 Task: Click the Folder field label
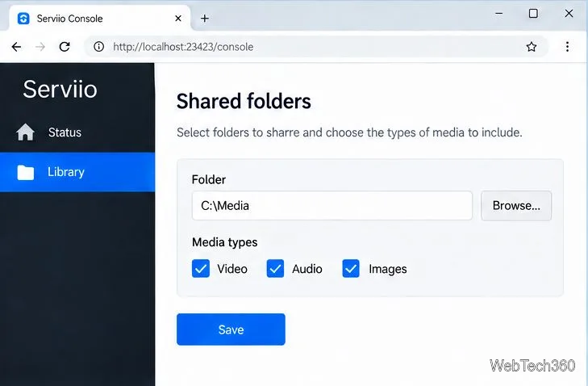(208, 179)
